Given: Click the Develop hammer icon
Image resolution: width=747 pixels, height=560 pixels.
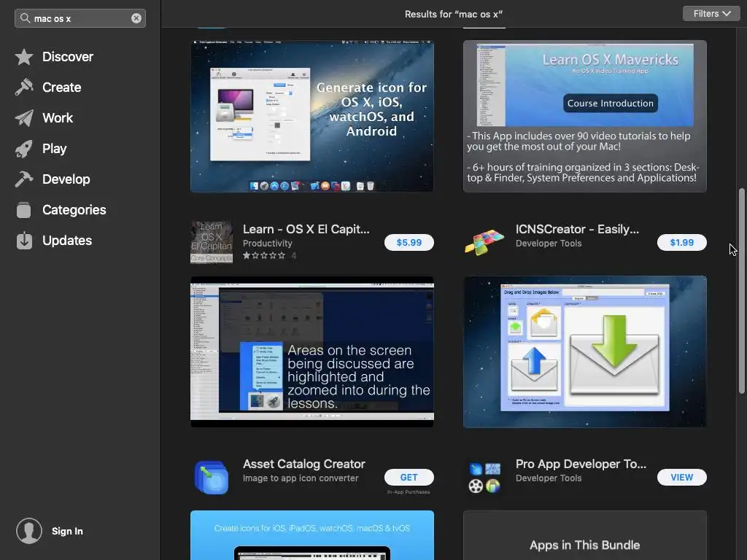Looking at the screenshot, I should pos(24,179).
